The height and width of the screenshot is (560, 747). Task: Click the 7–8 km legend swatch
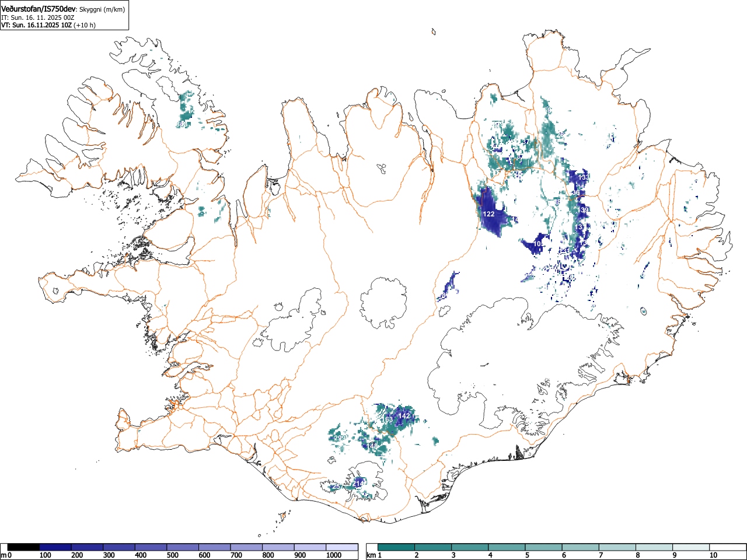click(x=617, y=547)
